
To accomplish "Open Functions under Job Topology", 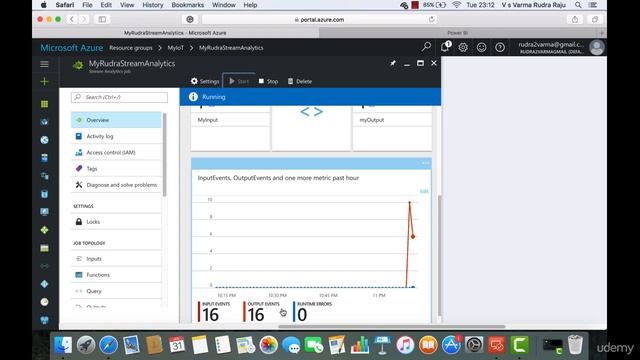I will tap(116, 275).
